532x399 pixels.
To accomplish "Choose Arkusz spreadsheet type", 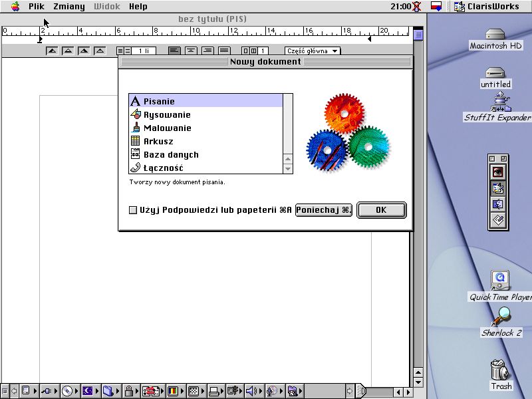I will click(205, 141).
